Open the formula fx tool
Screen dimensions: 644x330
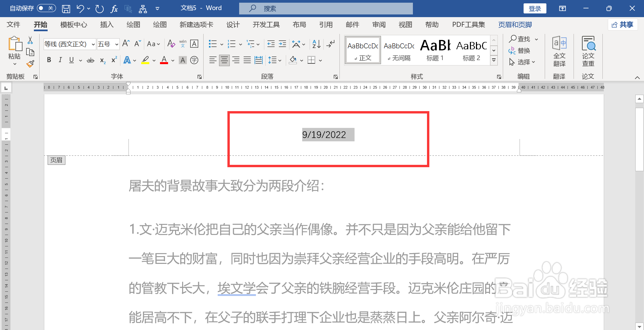114,9
